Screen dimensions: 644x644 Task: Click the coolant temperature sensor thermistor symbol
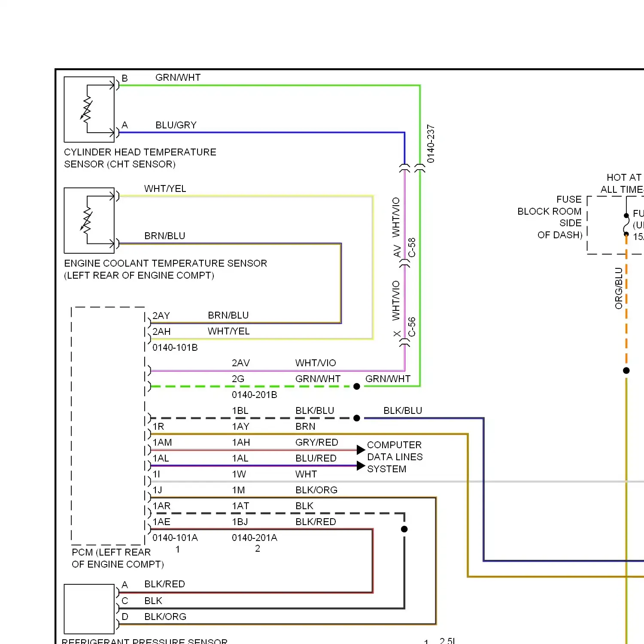click(x=86, y=220)
